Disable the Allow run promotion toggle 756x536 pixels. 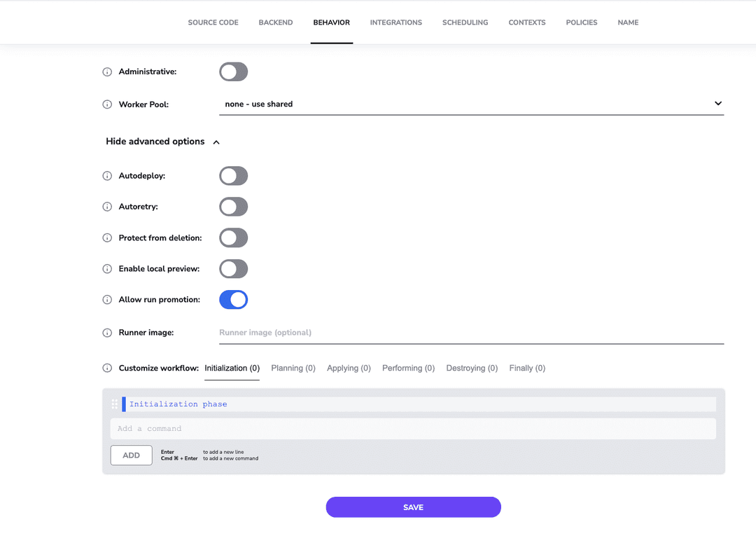pyautogui.click(x=233, y=299)
